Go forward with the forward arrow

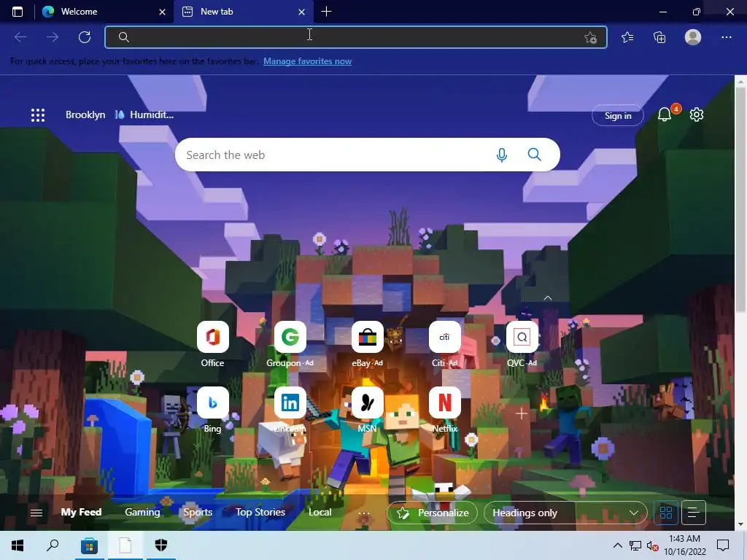pyautogui.click(x=53, y=37)
